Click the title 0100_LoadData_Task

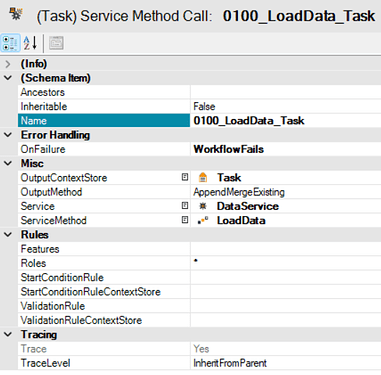299,16
